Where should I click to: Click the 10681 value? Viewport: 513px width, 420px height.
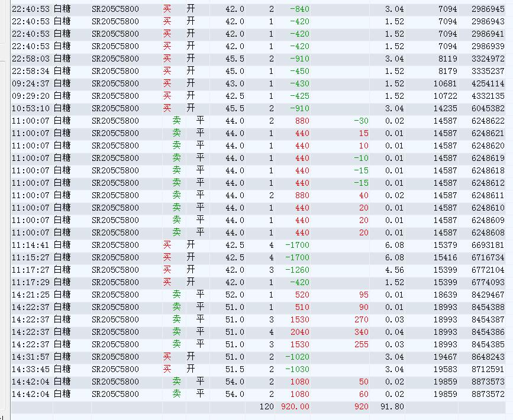(x=445, y=84)
